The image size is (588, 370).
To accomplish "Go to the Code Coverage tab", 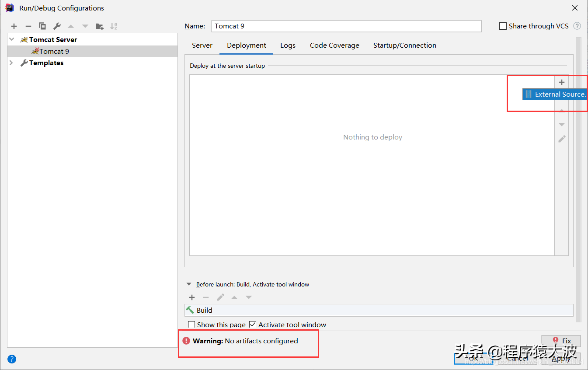I will tap(334, 45).
